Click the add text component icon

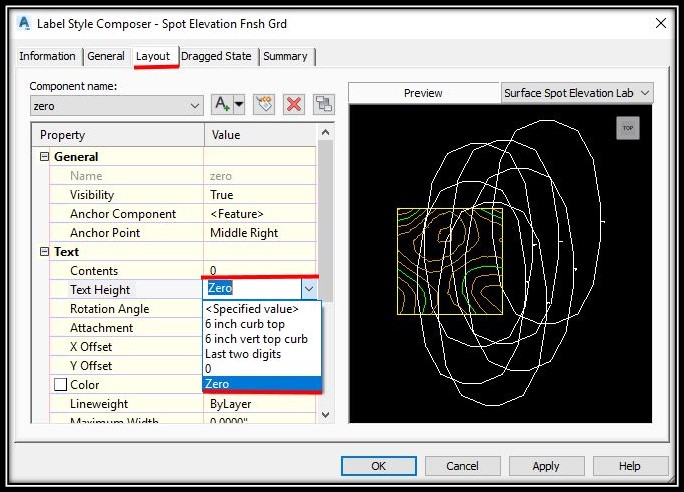(x=222, y=104)
